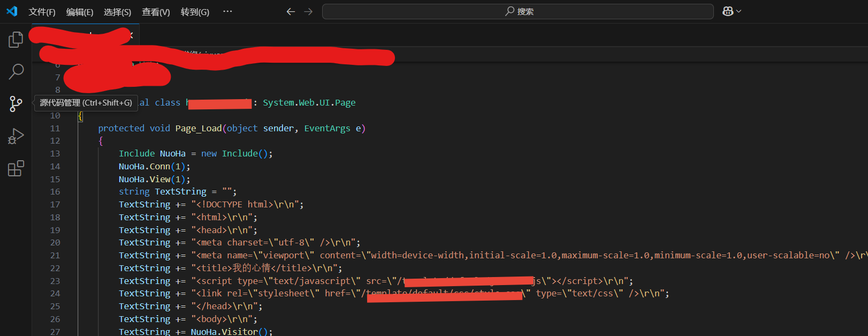
Task: Click the <html> string on line 18
Action: [222, 217]
